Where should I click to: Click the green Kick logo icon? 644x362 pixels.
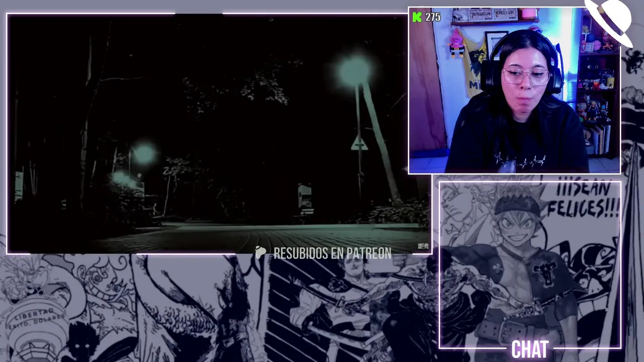click(417, 17)
